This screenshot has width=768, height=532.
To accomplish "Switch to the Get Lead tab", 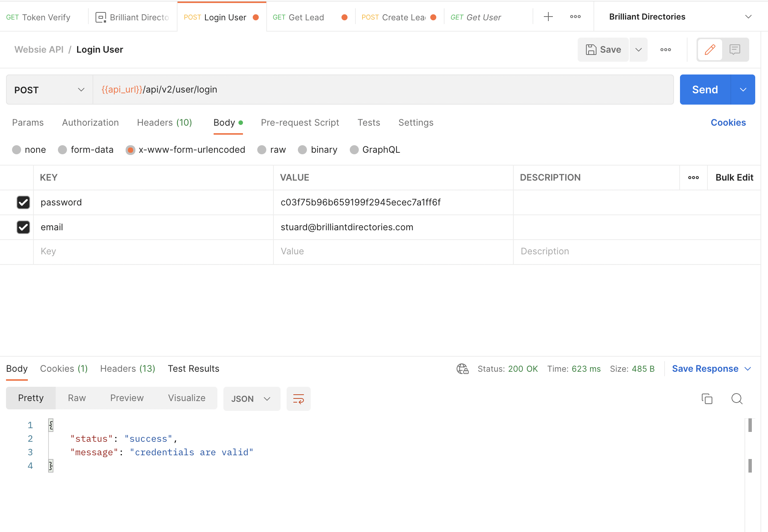I will click(306, 17).
